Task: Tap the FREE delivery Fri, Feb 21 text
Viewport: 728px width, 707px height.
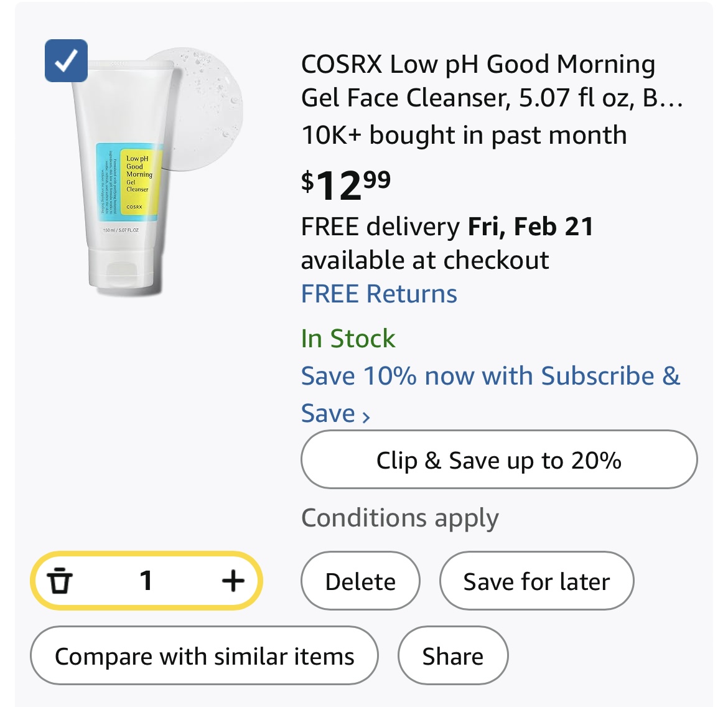Action: pyautogui.click(x=447, y=227)
